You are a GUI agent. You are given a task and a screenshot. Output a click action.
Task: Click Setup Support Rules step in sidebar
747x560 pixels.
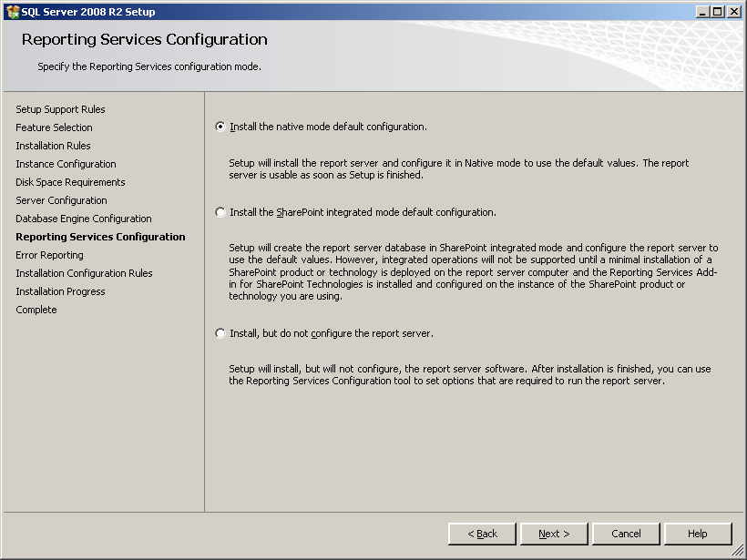[x=60, y=109]
